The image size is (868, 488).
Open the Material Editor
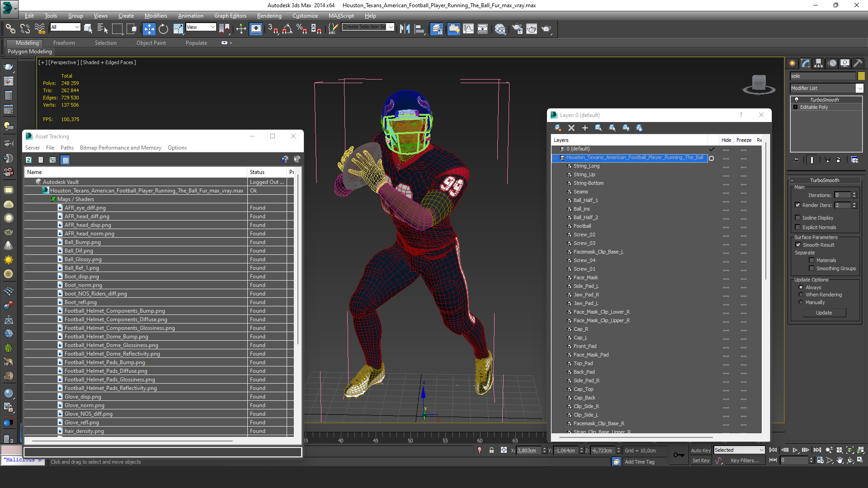tap(500, 29)
